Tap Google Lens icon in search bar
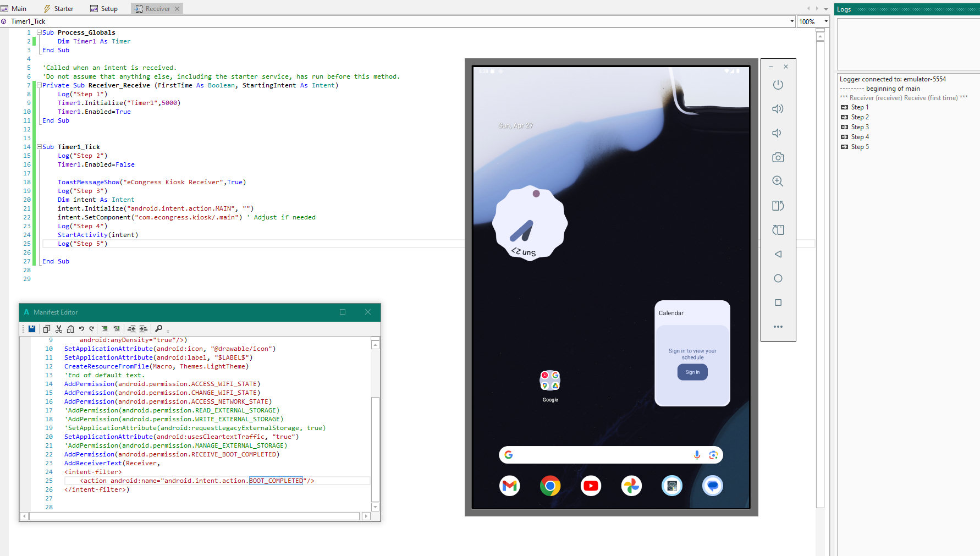 point(713,455)
